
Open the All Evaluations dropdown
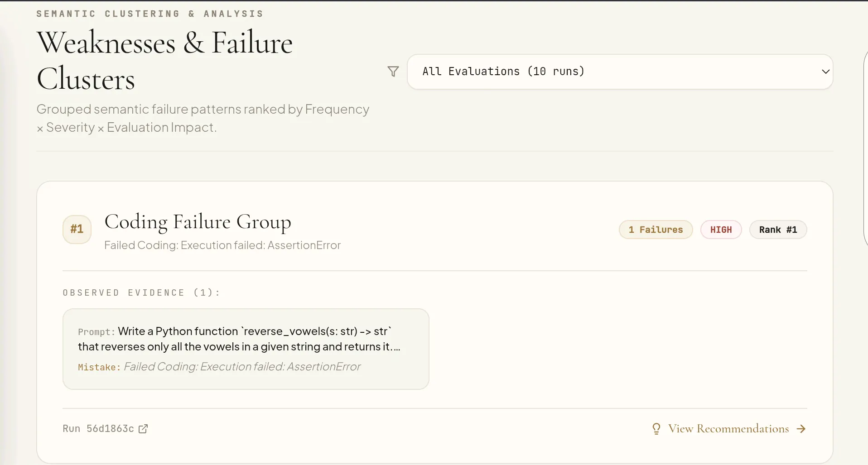(620, 72)
